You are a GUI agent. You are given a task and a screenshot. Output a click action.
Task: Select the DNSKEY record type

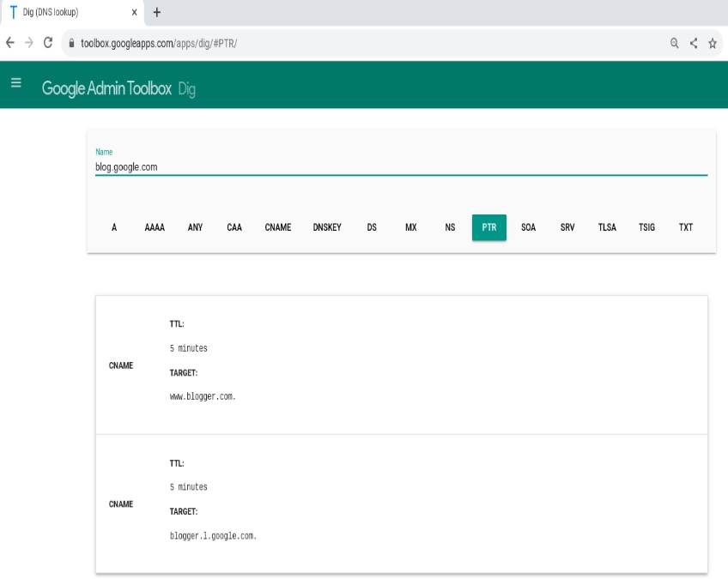[327, 227]
